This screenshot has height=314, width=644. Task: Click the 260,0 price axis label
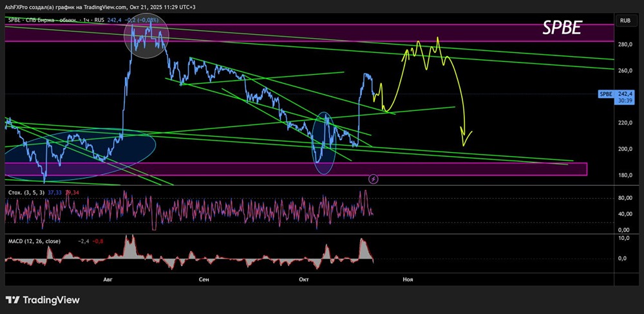point(626,71)
